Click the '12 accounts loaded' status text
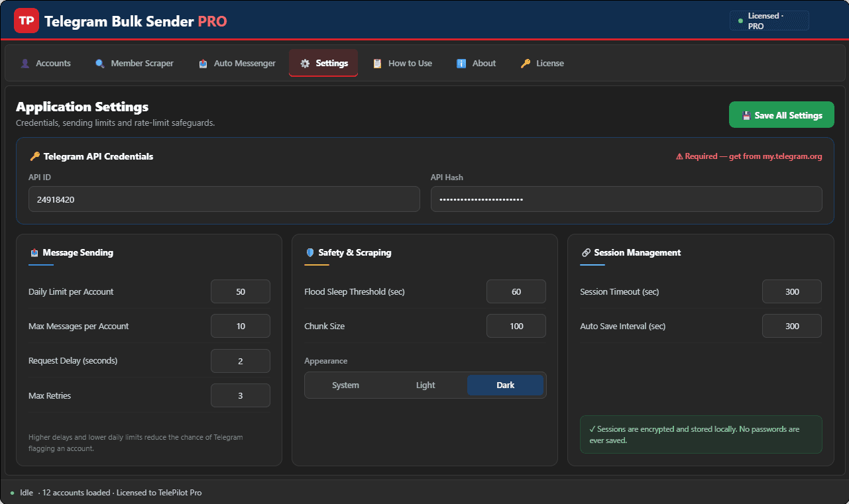 tap(75, 493)
